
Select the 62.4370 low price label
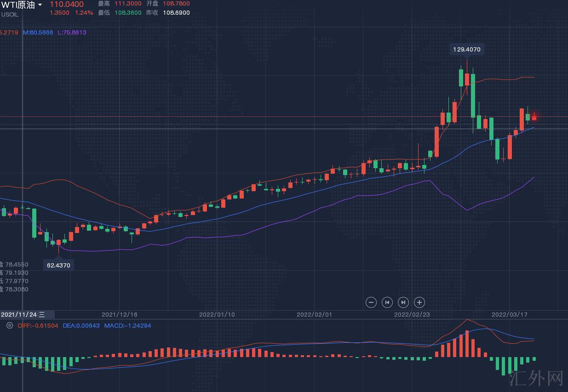pyautogui.click(x=58, y=265)
